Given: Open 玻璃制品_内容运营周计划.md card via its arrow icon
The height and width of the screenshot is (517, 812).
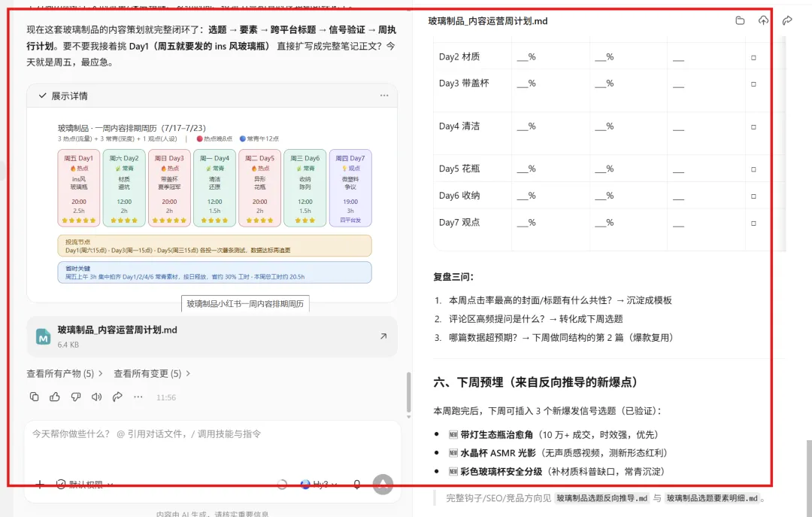Looking at the screenshot, I should [x=383, y=336].
